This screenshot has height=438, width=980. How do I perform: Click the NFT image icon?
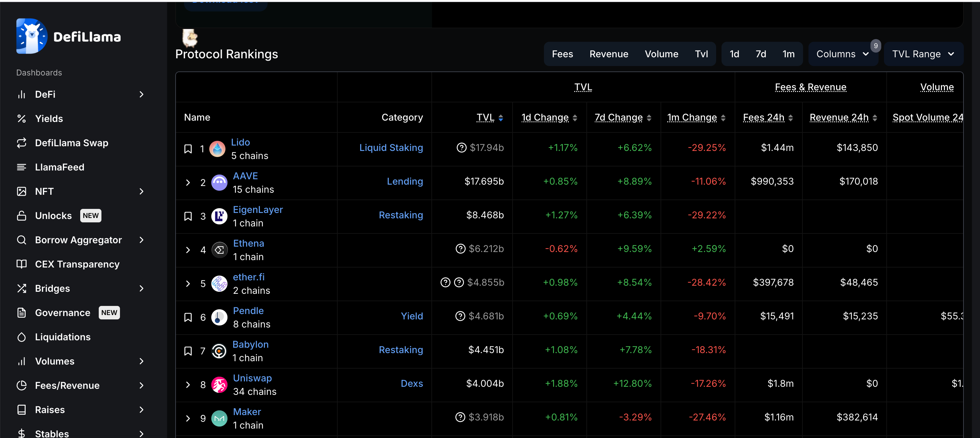(x=22, y=191)
